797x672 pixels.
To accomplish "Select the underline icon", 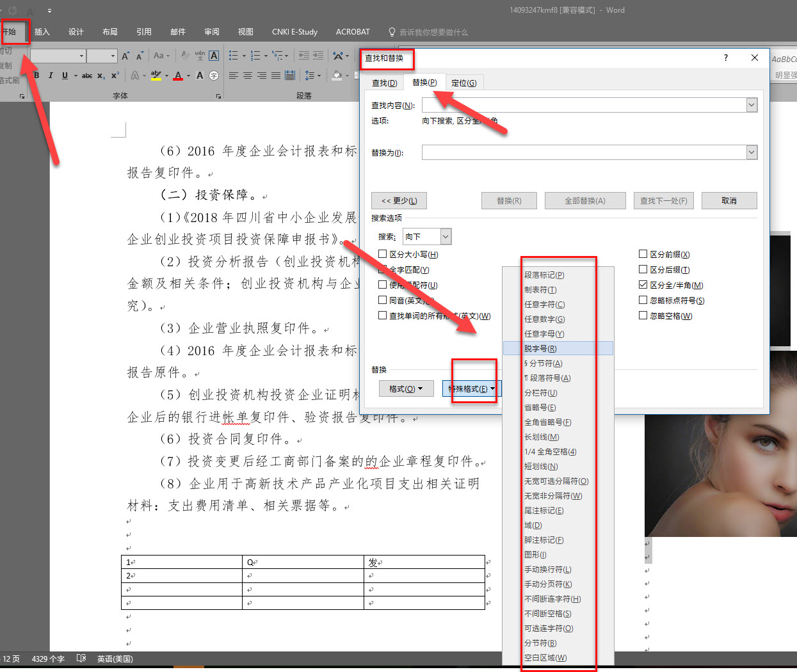I will [65, 75].
